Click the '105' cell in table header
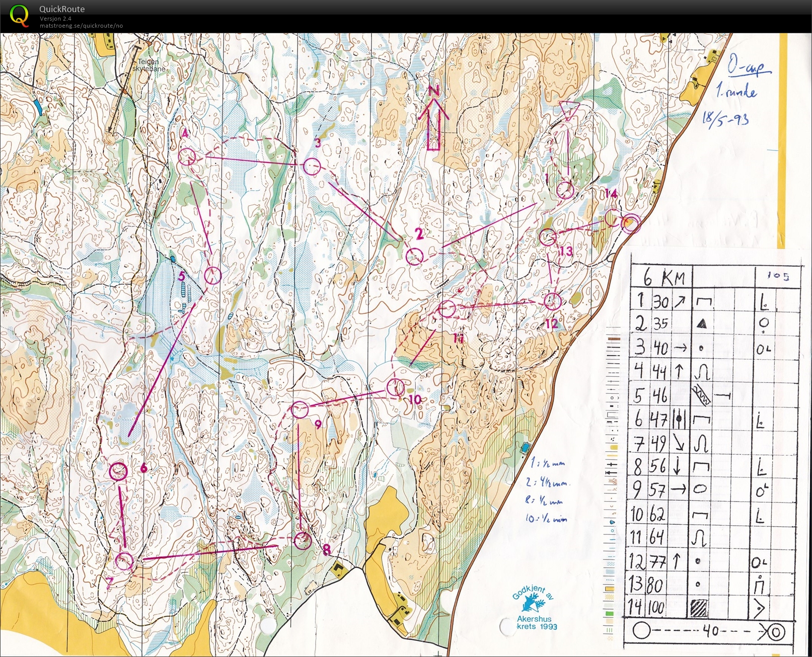 coord(778,276)
